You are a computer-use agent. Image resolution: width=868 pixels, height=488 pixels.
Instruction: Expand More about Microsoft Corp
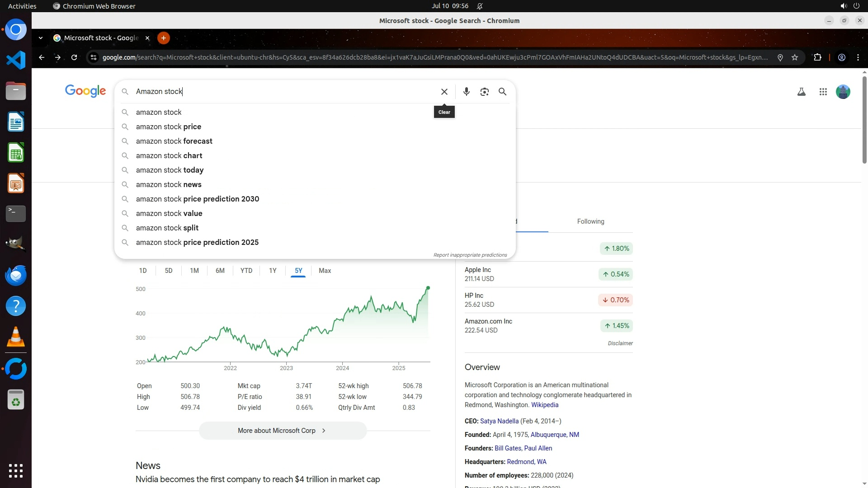(283, 431)
